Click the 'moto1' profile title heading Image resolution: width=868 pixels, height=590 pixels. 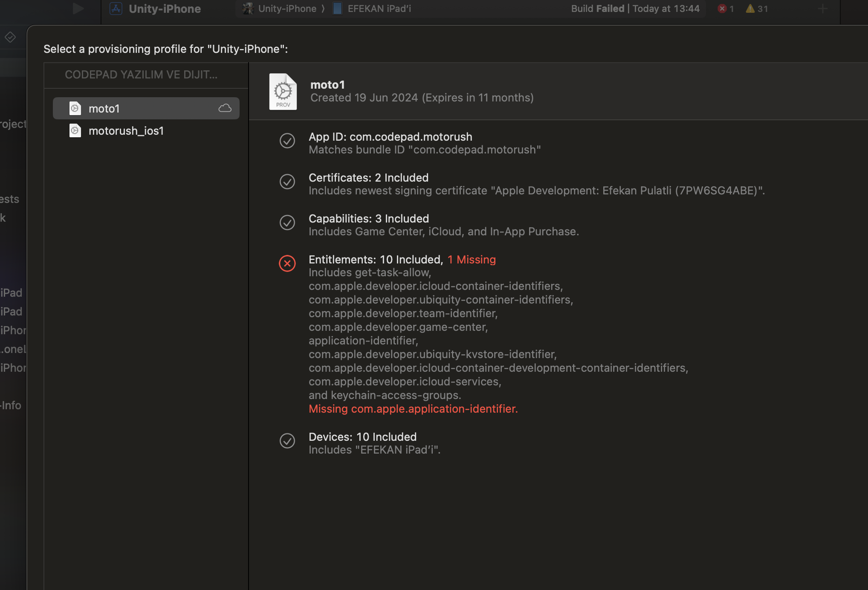click(x=327, y=85)
